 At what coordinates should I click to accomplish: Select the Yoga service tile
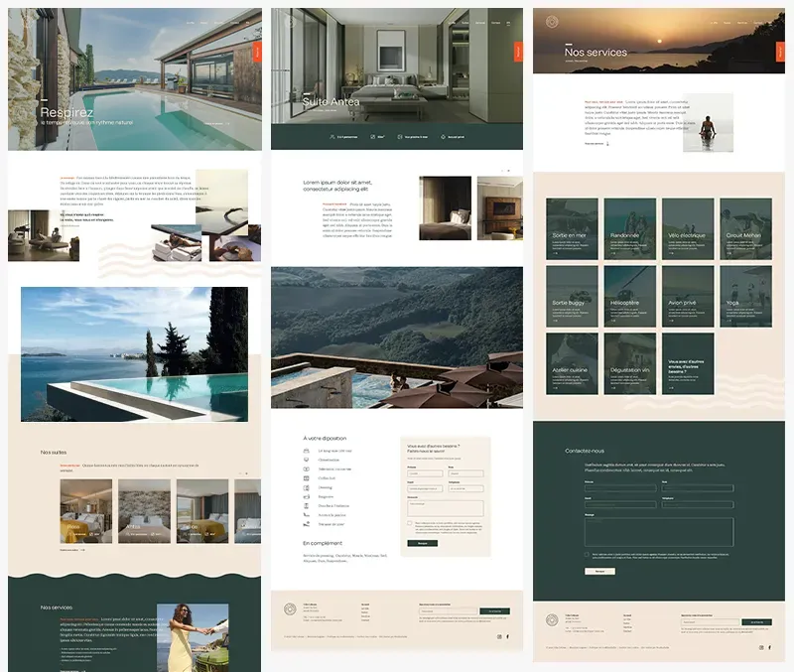click(745, 295)
